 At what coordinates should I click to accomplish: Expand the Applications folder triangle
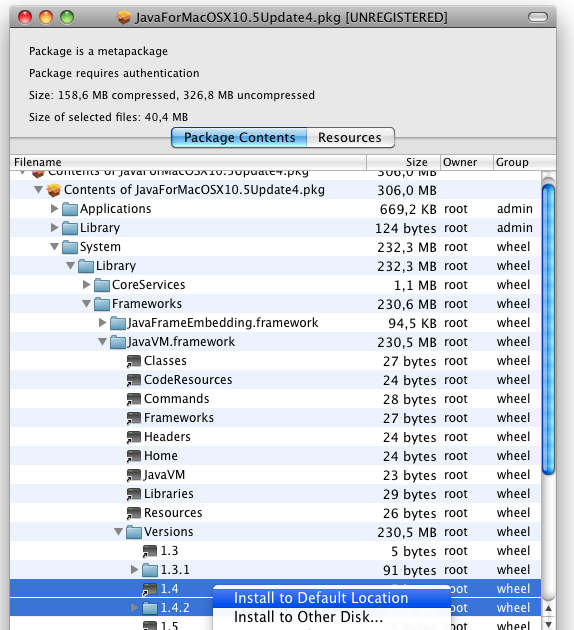55,208
